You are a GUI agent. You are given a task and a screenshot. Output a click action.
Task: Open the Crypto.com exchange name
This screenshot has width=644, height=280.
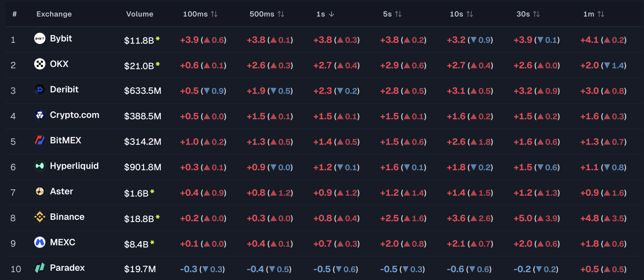click(x=75, y=115)
